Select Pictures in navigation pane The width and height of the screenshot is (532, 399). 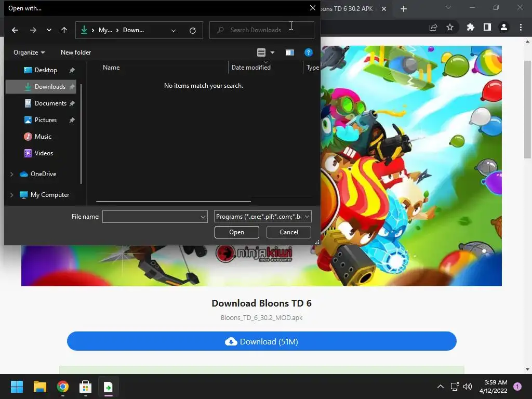[x=41, y=120]
